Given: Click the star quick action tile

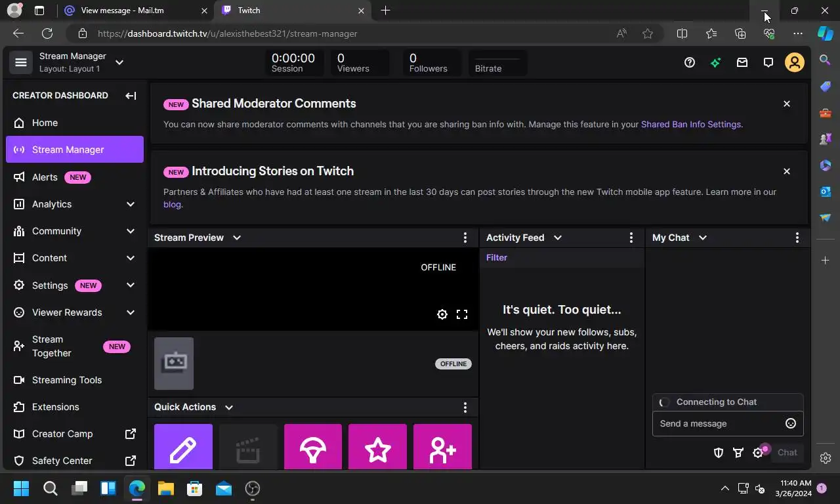Looking at the screenshot, I should click(x=377, y=447).
